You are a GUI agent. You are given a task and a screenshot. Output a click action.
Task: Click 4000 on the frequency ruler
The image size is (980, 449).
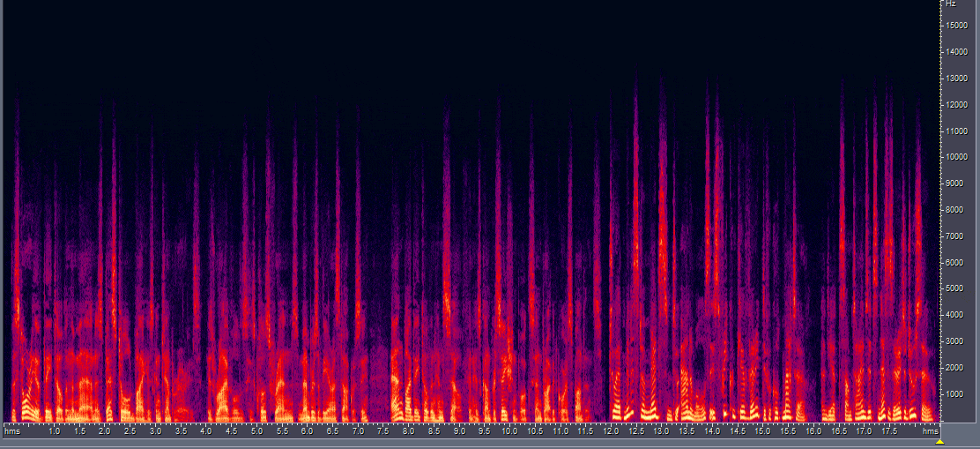tap(955, 315)
